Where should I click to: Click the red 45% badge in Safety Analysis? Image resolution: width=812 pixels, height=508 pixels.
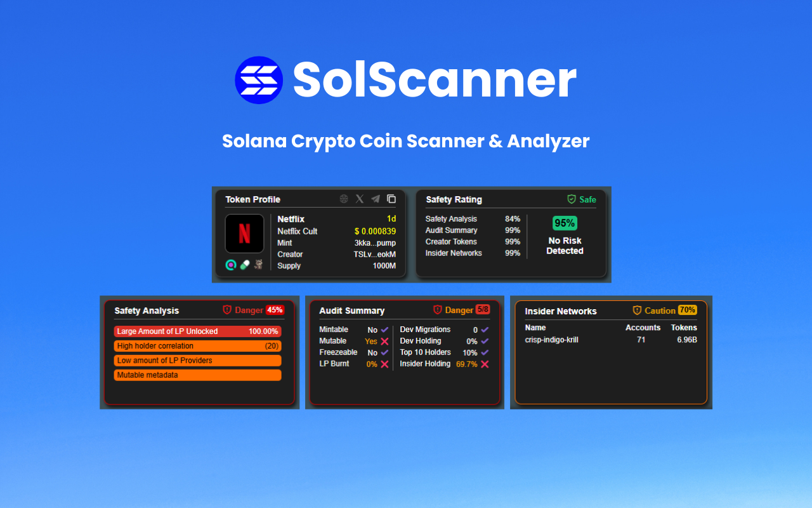(275, 311)
